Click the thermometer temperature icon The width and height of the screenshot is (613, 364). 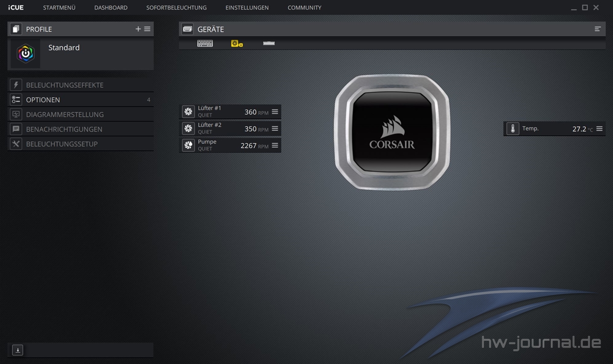coord(513,129)
